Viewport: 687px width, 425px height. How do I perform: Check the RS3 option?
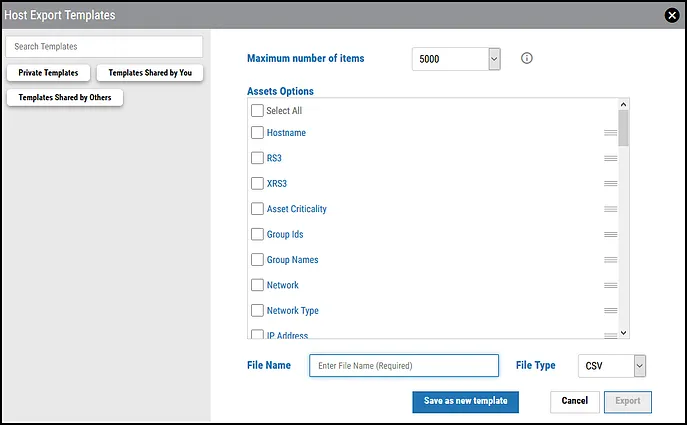[x=257, y=158]
